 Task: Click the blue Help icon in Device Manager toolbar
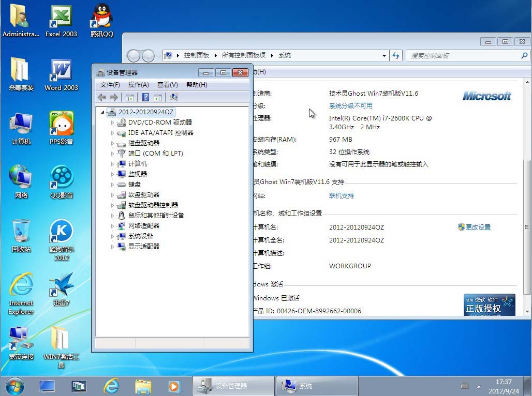[x=145, y=98]
